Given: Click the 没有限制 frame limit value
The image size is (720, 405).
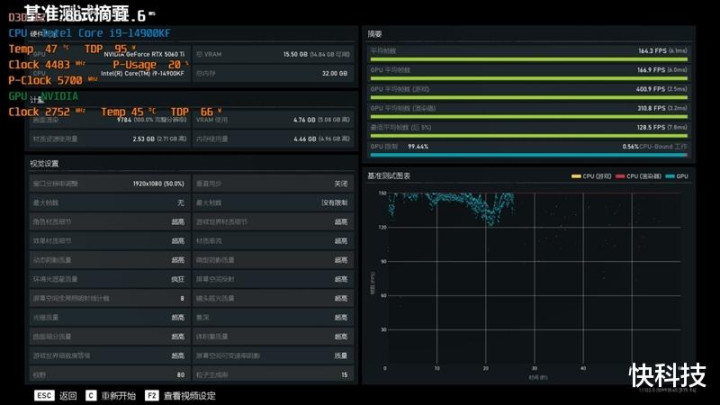Looking at the screenshot, I should (x=335, y=202).
